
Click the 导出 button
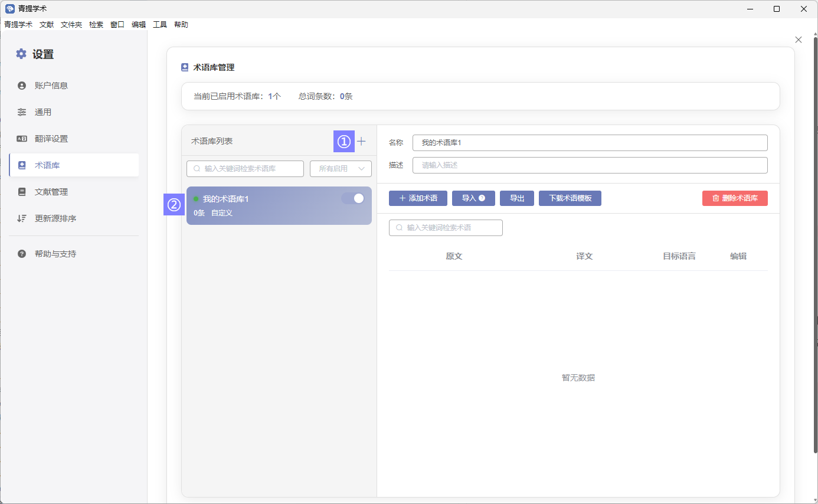(517, 198)
